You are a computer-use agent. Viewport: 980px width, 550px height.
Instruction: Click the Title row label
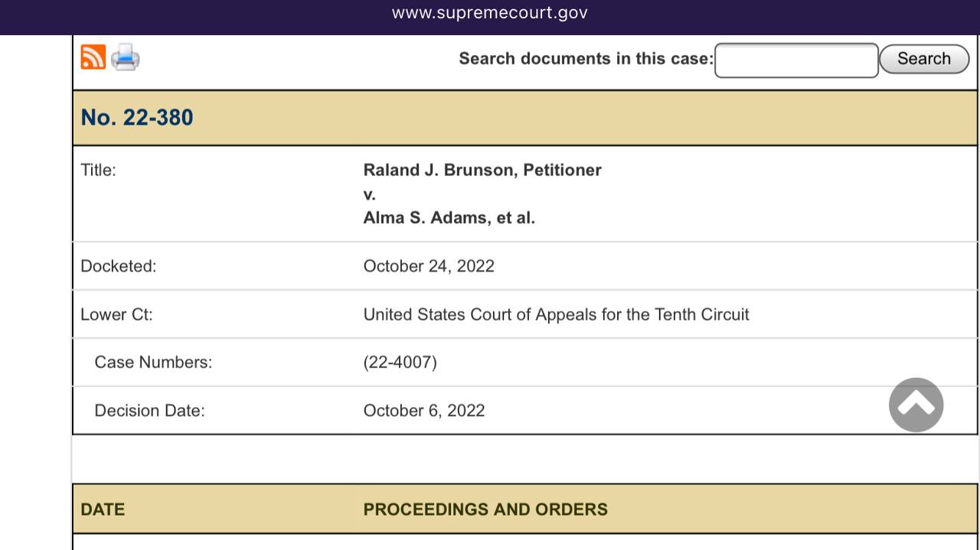click(x=98, y=170)
